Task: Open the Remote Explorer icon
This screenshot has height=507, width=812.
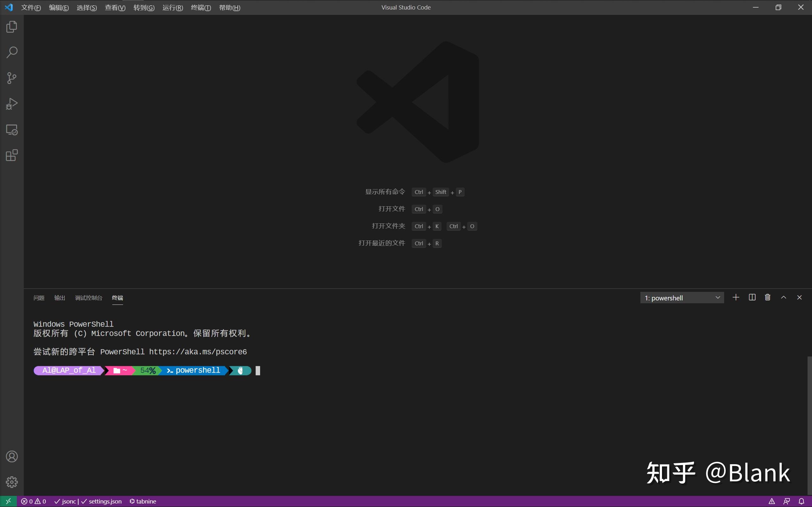Action: (x=12, y=130)
